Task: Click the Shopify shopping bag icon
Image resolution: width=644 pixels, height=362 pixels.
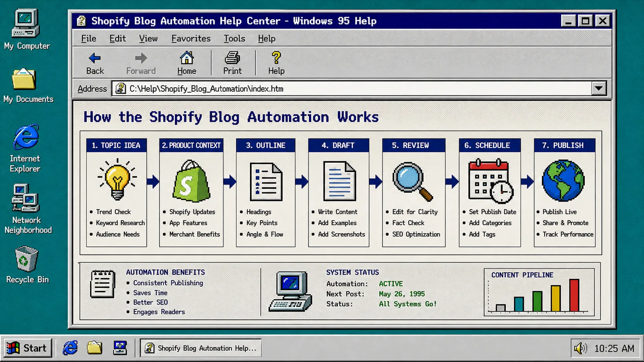Action: [191, 181]
